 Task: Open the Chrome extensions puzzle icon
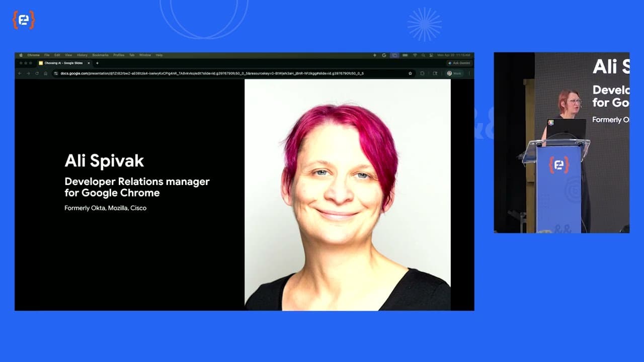422,73
